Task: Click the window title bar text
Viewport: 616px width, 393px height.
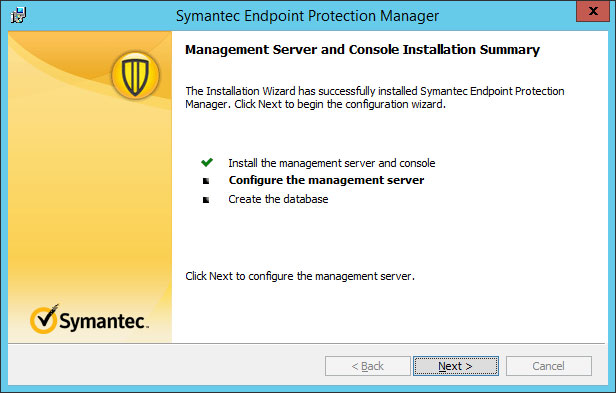Action: [x=307, y=16]
